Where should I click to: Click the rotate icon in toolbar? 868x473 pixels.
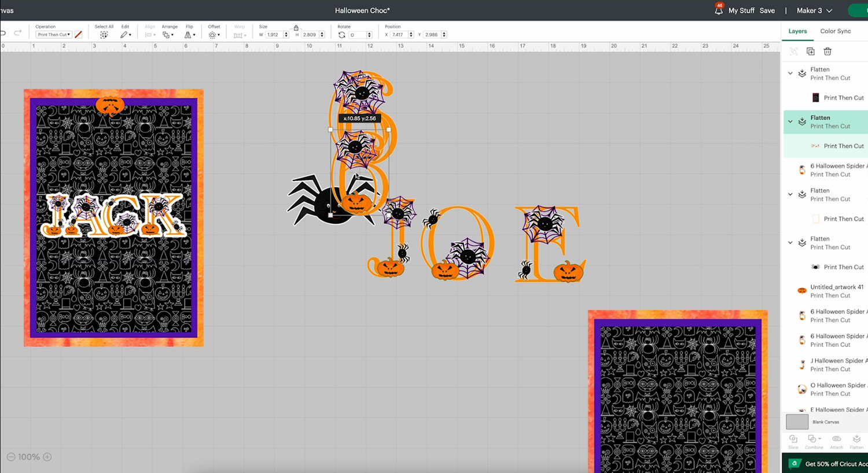coord(342,35)
